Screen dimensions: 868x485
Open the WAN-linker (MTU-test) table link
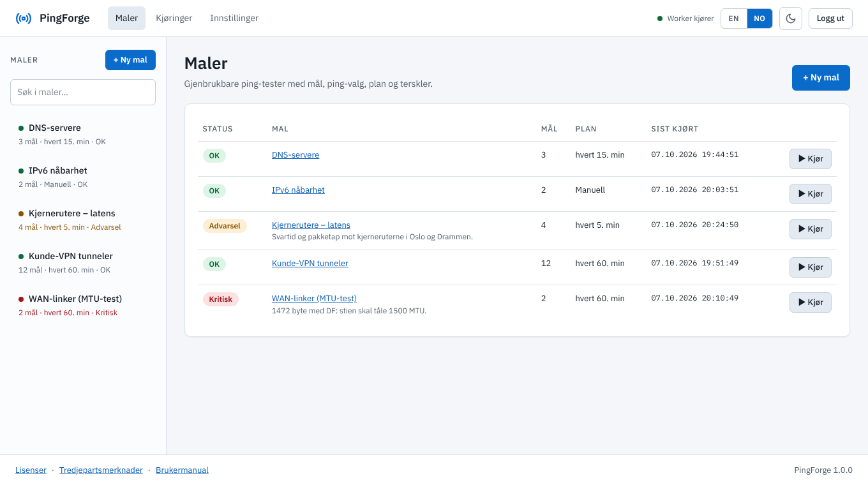[x=314, y=299]
